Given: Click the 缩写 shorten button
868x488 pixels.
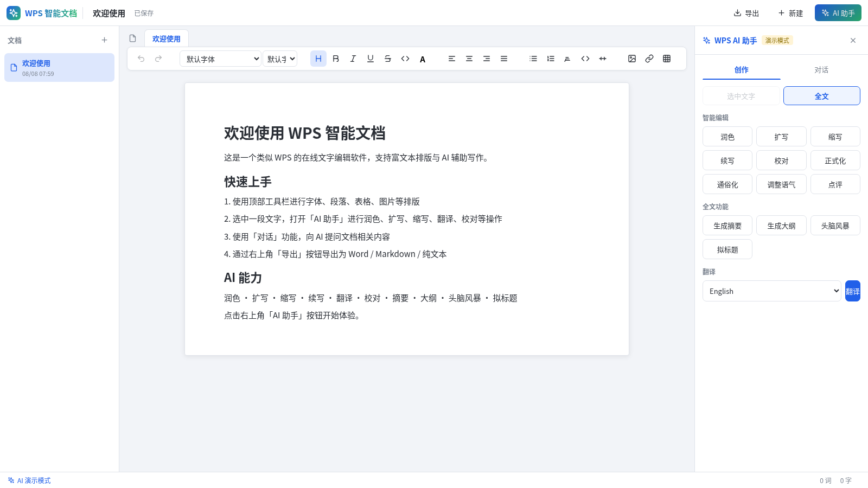Looking at the screenshot, I should point(835,137).
